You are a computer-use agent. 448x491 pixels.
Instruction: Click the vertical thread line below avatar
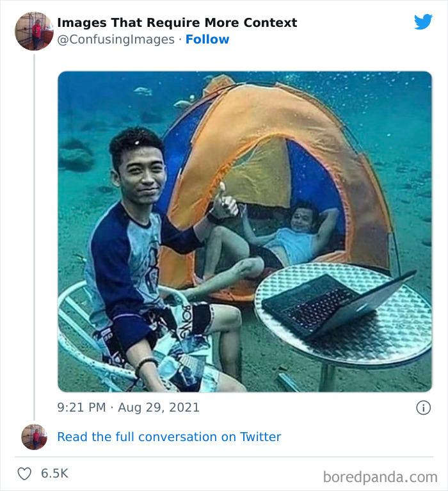[34, 237]
